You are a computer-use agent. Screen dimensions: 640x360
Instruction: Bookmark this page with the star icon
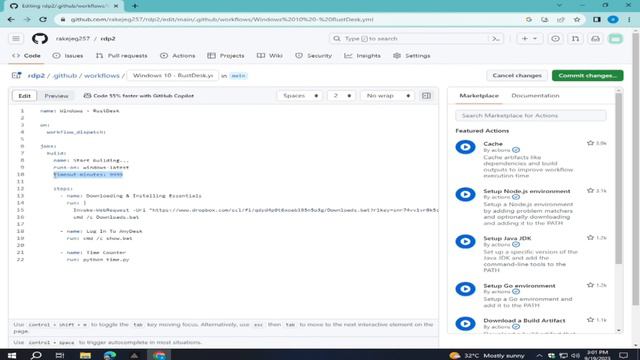(577, 19)
